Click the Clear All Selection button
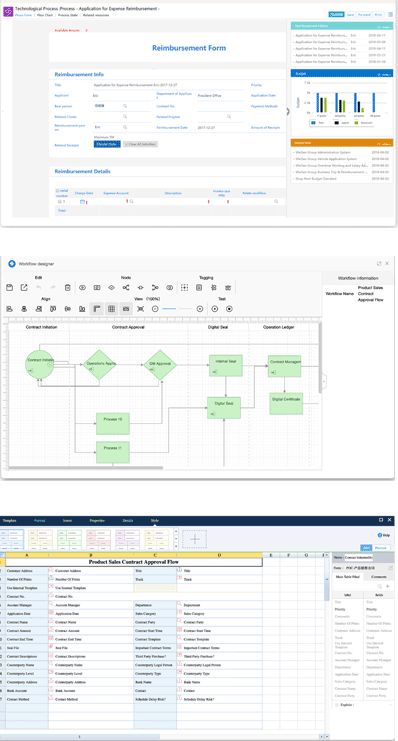The width and height of the screenshot is (398, 741). coord(140,144)
